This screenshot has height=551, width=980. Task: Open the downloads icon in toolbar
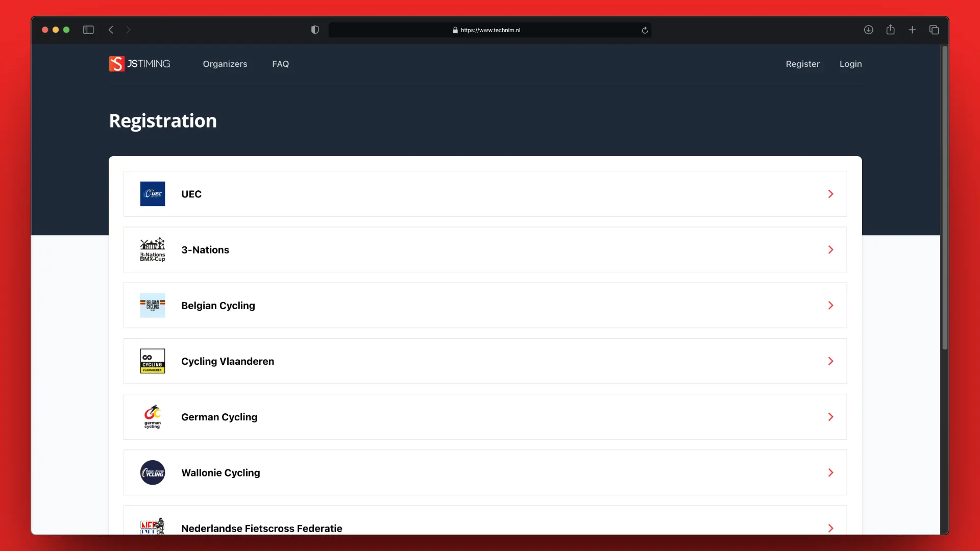[x=868, y=30]
